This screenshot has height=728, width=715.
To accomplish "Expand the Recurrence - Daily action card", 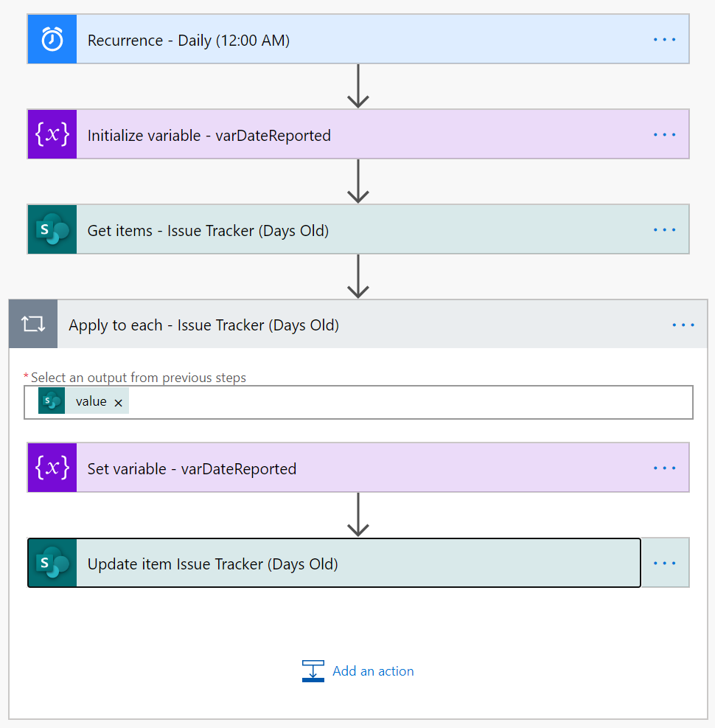I will pyautogui.click(x=332, y=38).
